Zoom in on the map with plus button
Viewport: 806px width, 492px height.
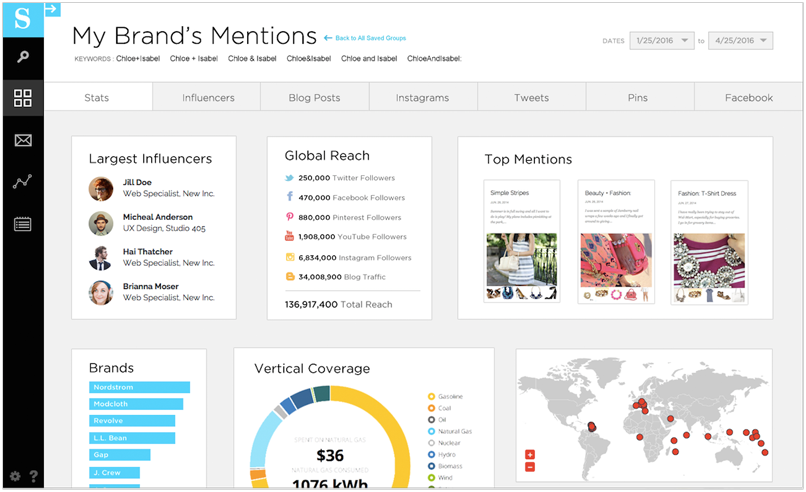coord(530,454)
